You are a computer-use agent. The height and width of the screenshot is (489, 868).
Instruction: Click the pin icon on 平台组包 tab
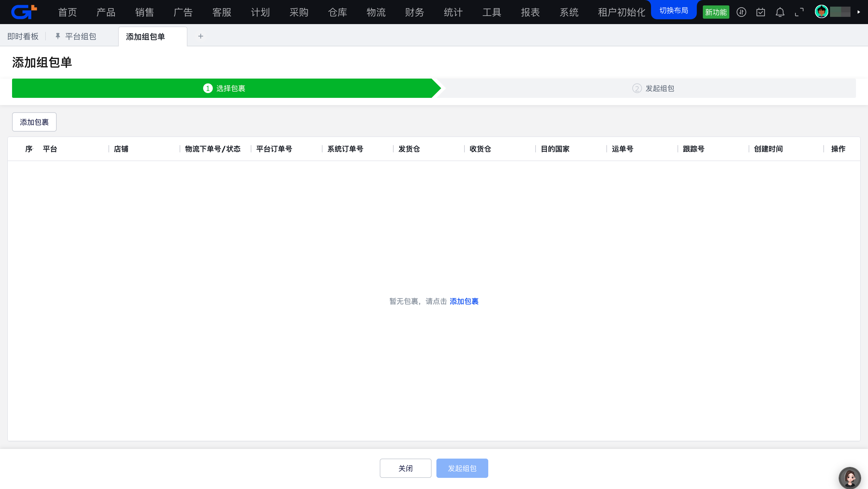coord(58,36)
